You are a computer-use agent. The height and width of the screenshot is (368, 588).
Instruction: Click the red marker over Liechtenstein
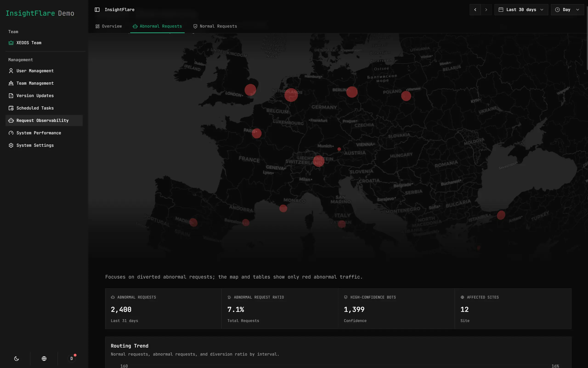click(x=319, y=161)
